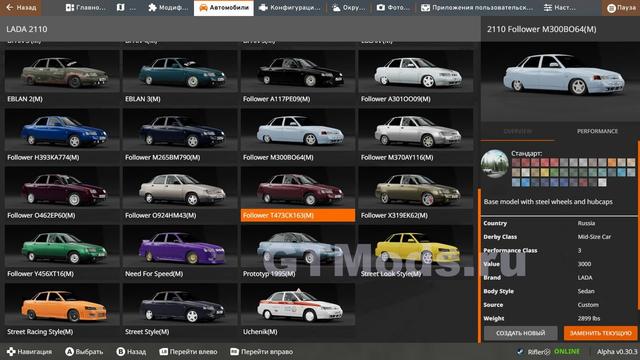This screenshot has width=640, height=360.
Task: Click the Пауза button
Action: click(x=620, y=8)
